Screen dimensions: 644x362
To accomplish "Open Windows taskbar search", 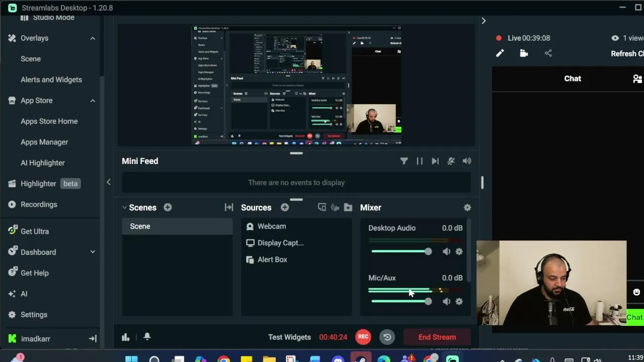I will click(154, 359).
